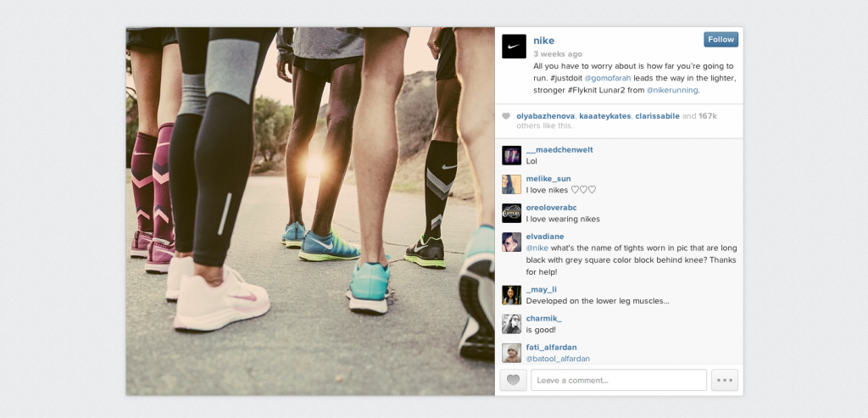The image size is (868, 418).
Task: Open the @gomofarah mention link
Action: point(608,78)
